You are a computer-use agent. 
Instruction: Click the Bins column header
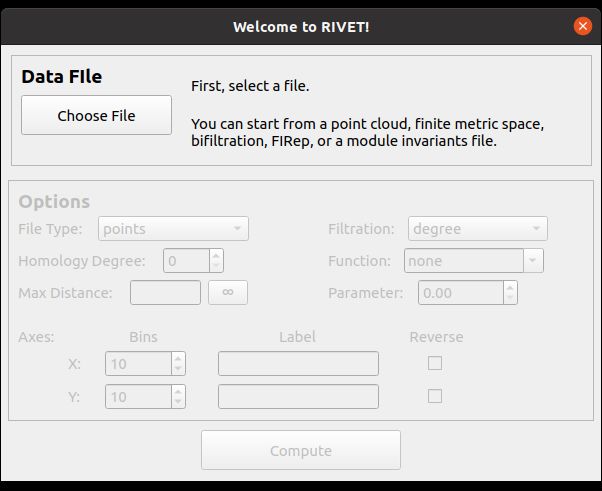tap(143, 337)
